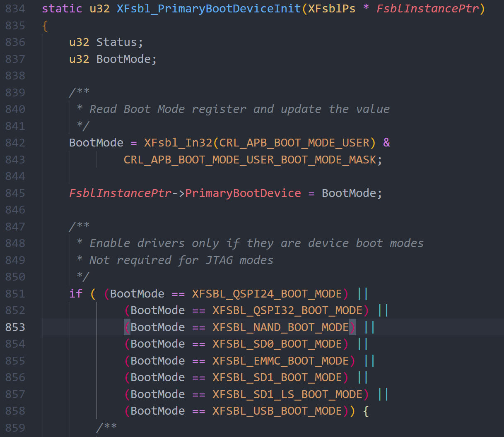Click XFSBL_SD1_BOOT_MODE constant on line 856
Image resolution: width=504 pixels, height=437 pixels.
pos(277,377)
